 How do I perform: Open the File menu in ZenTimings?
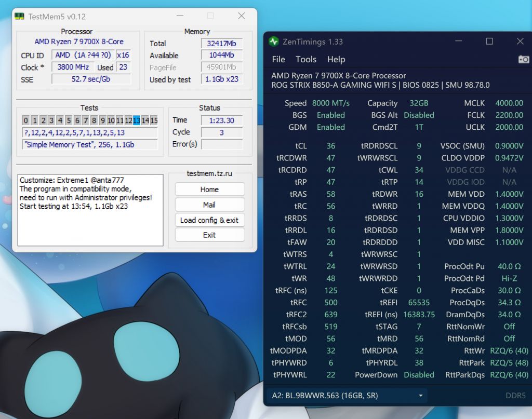pyautogui.click(x=278, y=59)
